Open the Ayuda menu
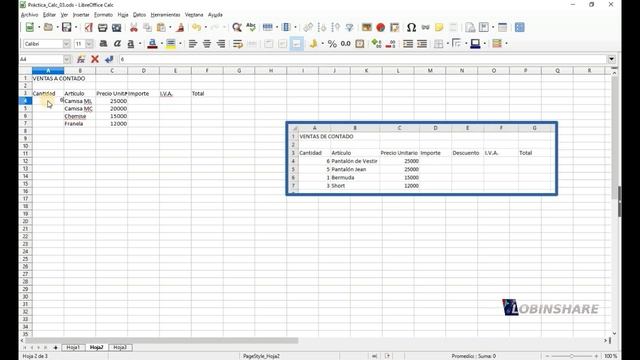 (215, 15)
